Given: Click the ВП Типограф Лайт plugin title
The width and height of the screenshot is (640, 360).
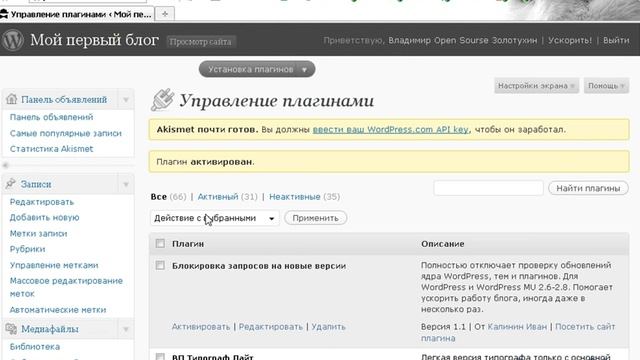Looking at the screenshot, I should click(x=213, y=357).
